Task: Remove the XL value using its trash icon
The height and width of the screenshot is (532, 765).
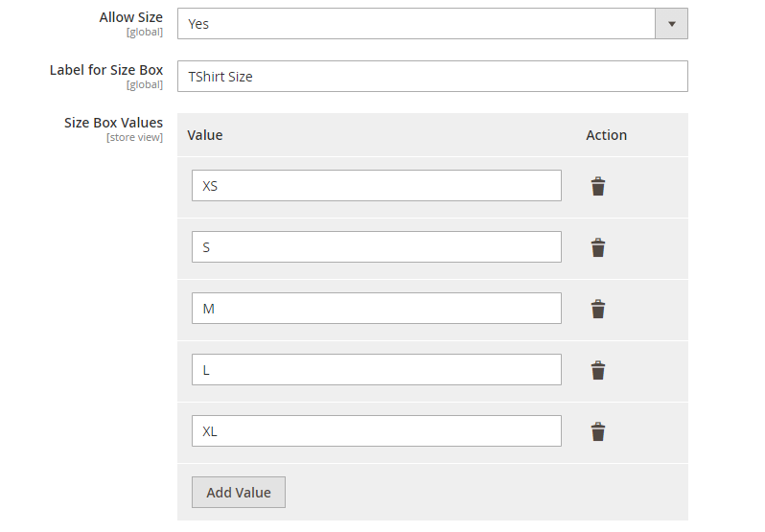Action: click(597, 431)
